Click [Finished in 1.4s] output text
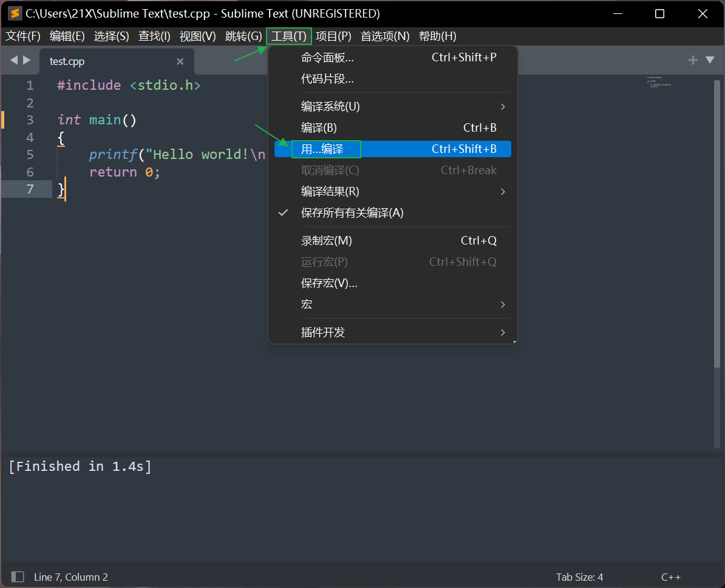Image resolution: width=725 pixels, height=588 pixels. point(80,467)
